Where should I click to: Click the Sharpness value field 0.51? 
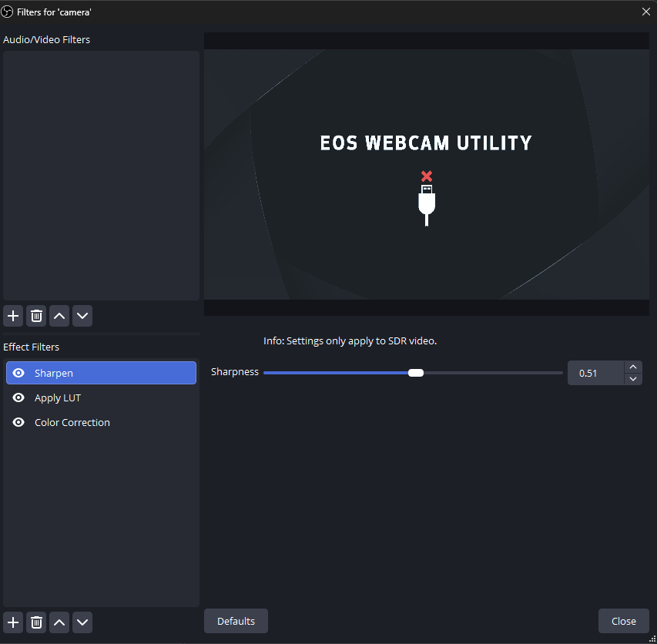click(x=596, y=373)
